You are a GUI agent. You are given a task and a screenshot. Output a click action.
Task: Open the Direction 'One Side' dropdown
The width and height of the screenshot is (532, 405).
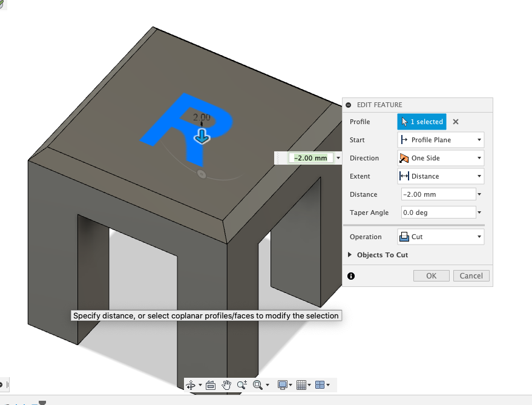[441, 158]
